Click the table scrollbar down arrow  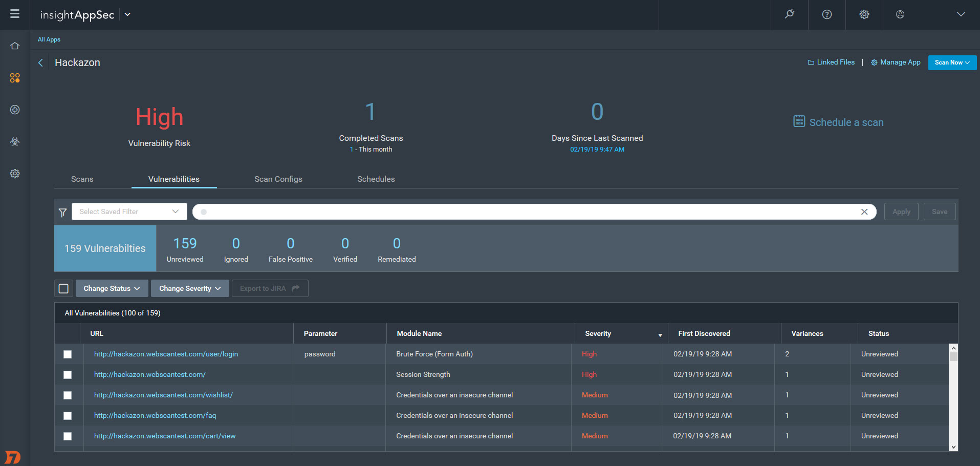click(x=953, y=447)
